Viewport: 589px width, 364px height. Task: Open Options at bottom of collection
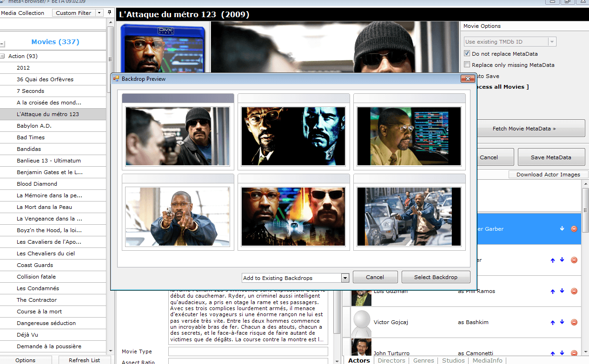(25, 360)
